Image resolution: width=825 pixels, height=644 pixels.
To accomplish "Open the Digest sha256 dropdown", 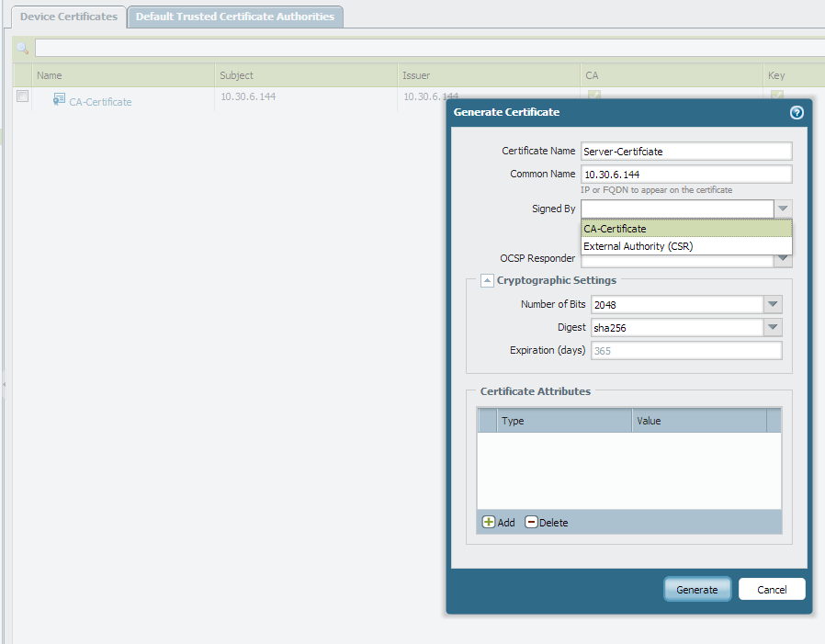I will tap(773, 327).
